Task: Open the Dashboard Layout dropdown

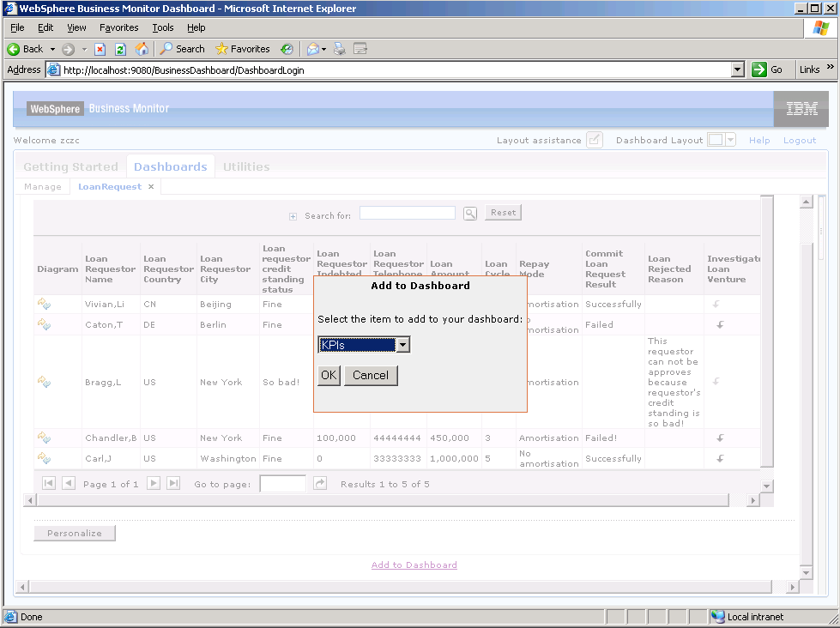Action: [x=730, y=140]
